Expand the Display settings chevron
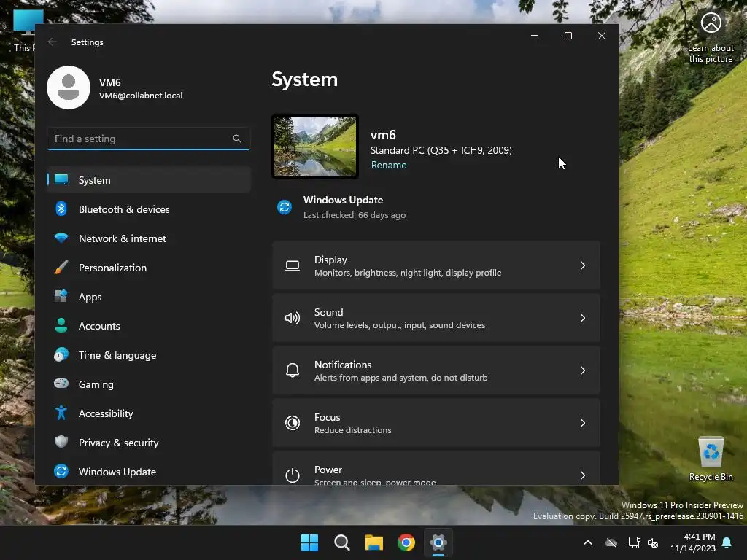 (x=583, y=265)
